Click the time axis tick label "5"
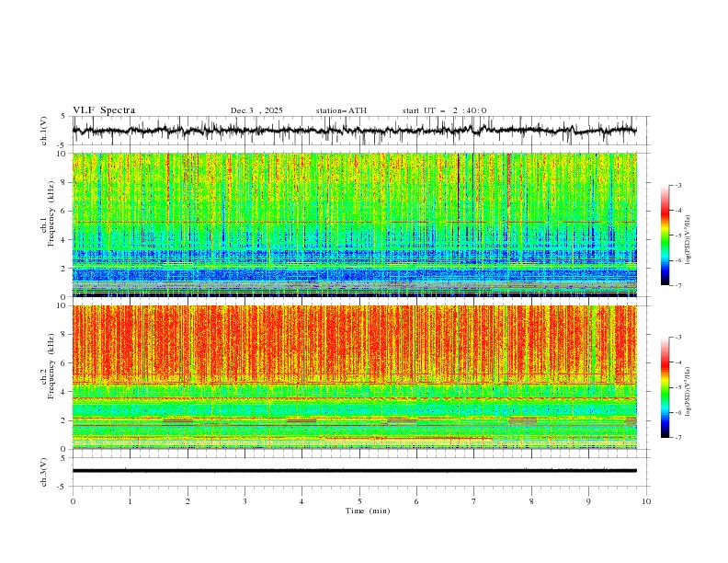The height and width of the screenshot is (563, 728). pyautogui.click(x=359, y=501)
